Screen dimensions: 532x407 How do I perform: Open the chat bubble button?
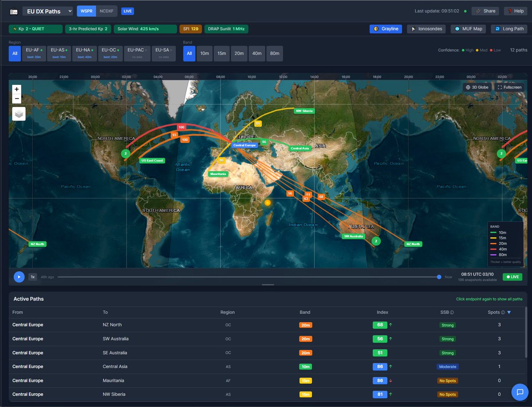point(520,392)
